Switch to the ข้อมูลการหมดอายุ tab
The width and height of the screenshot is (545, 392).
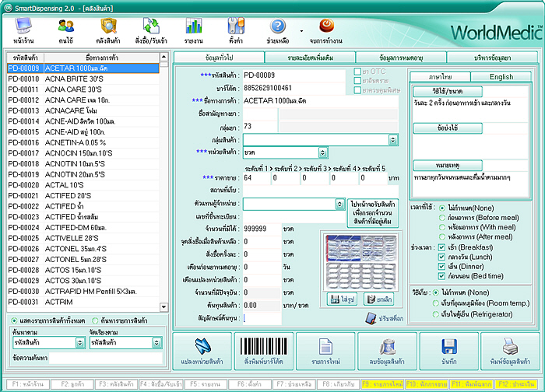pos(401,58)
